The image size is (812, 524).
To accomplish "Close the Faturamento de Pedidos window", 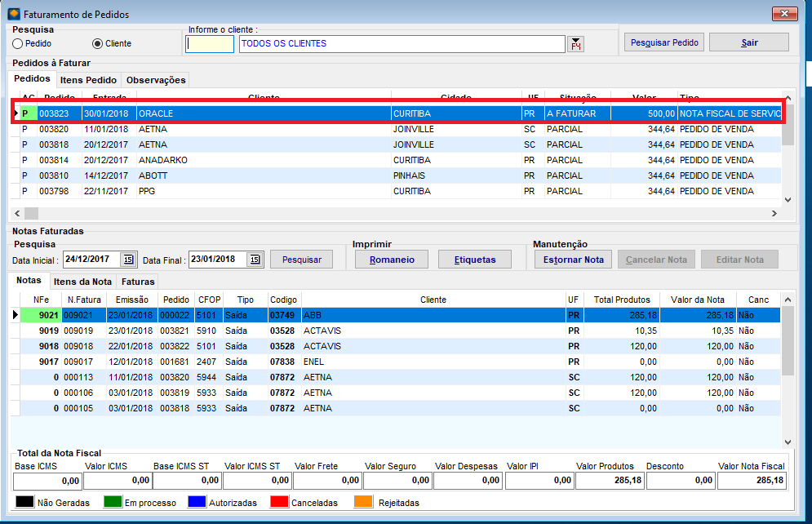I will (784, 13).
